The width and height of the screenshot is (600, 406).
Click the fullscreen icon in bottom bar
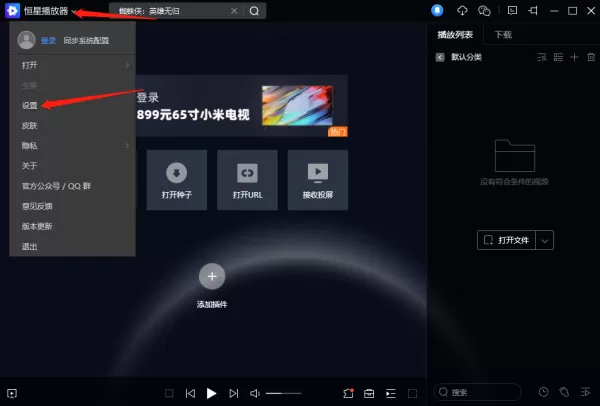(x=412, y=393)
